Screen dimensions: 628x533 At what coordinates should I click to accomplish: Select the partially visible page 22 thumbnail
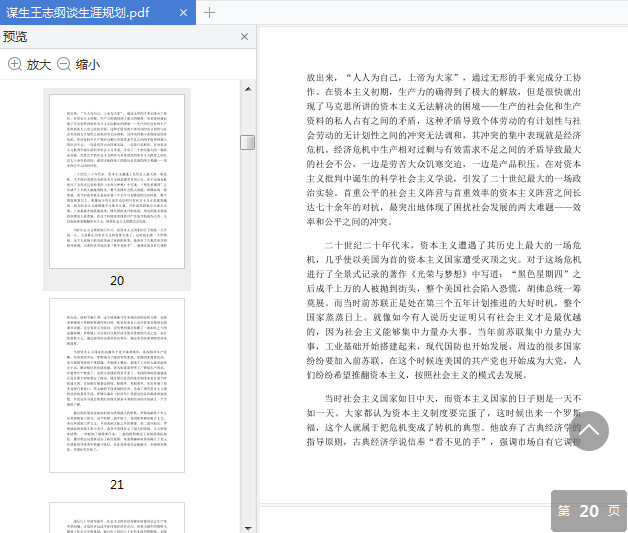117,517
